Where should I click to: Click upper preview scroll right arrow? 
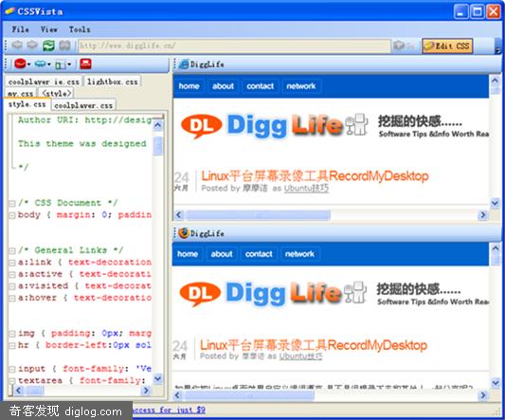(x=483, y=215)
